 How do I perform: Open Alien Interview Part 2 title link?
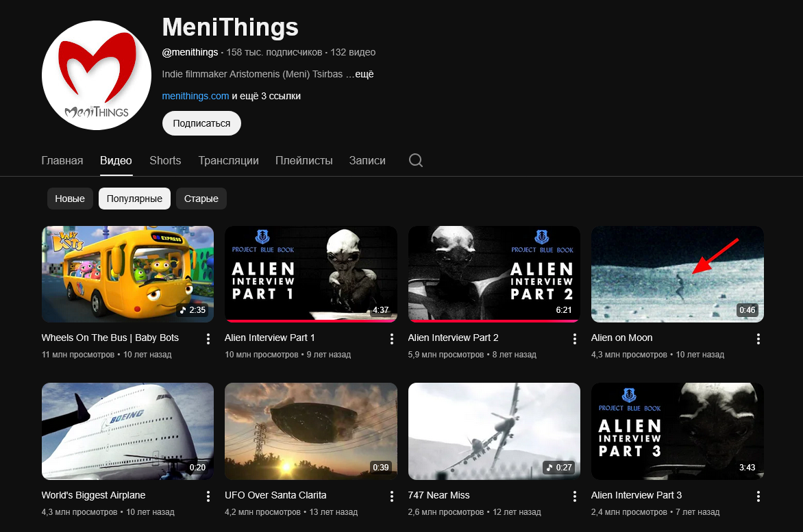453,338
